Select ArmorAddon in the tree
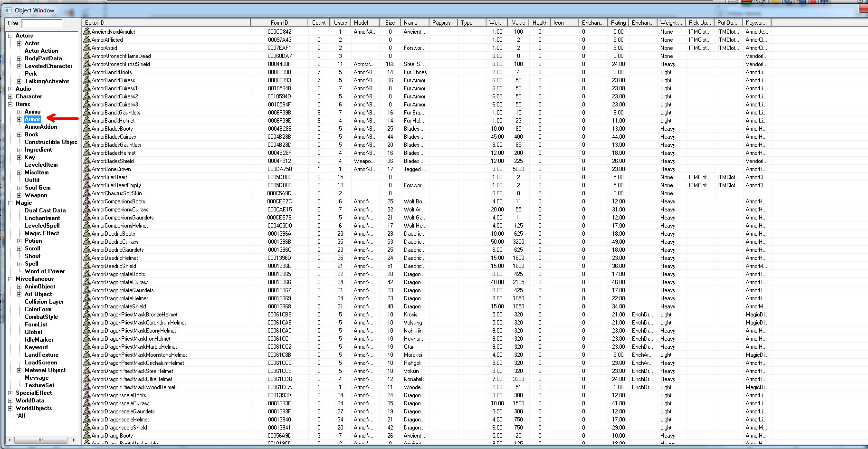The image size is (868, 449). click(41, 127)
